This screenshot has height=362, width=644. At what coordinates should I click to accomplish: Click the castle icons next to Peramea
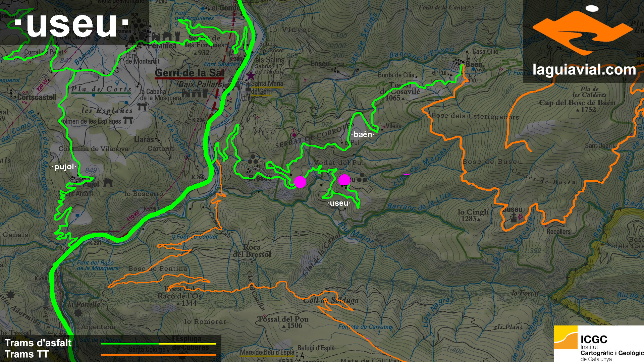tap(167, 36)
